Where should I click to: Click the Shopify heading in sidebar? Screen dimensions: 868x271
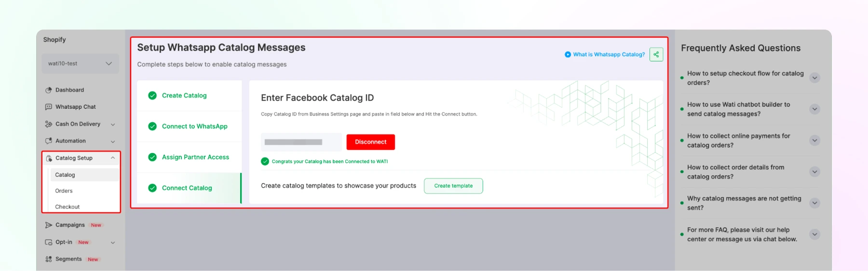click(x=54, y=40)
